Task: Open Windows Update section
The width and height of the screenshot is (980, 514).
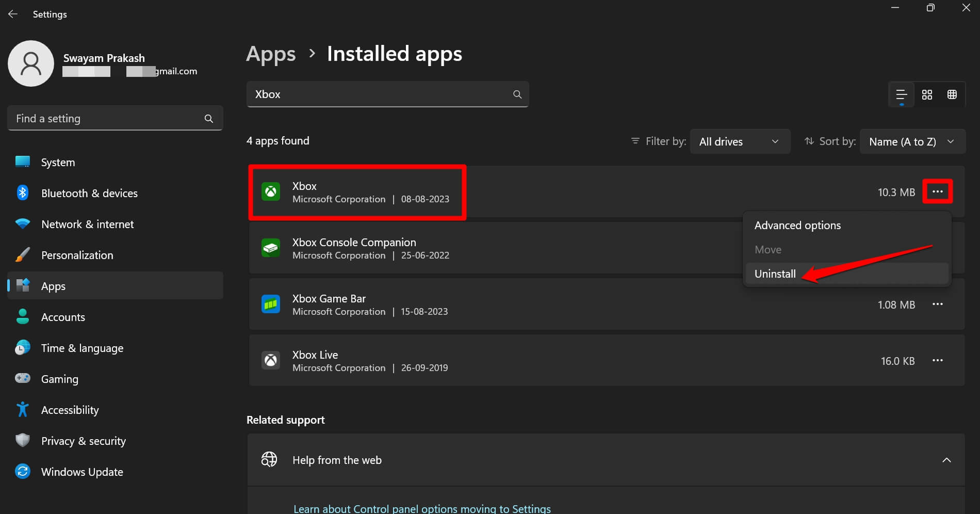Action: click(81, 471)
